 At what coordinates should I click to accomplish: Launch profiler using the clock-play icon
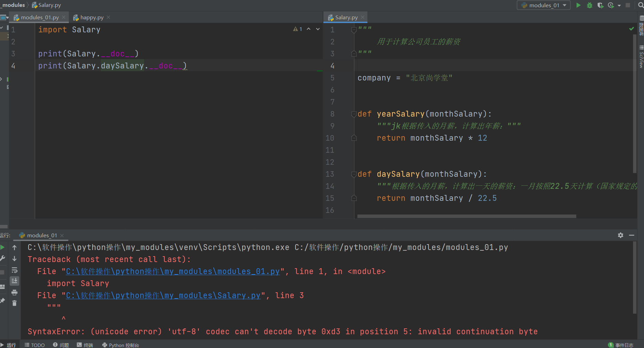point(611,5)
